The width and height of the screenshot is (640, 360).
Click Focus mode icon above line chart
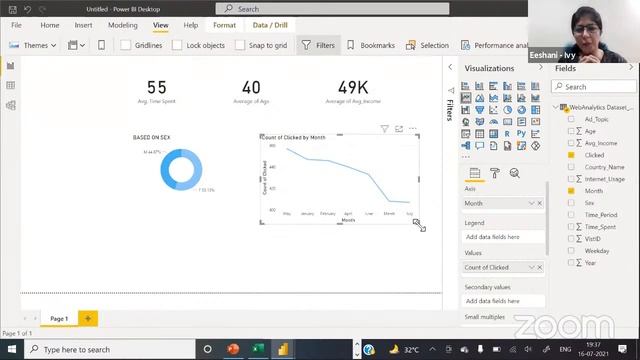pos(399,129)
